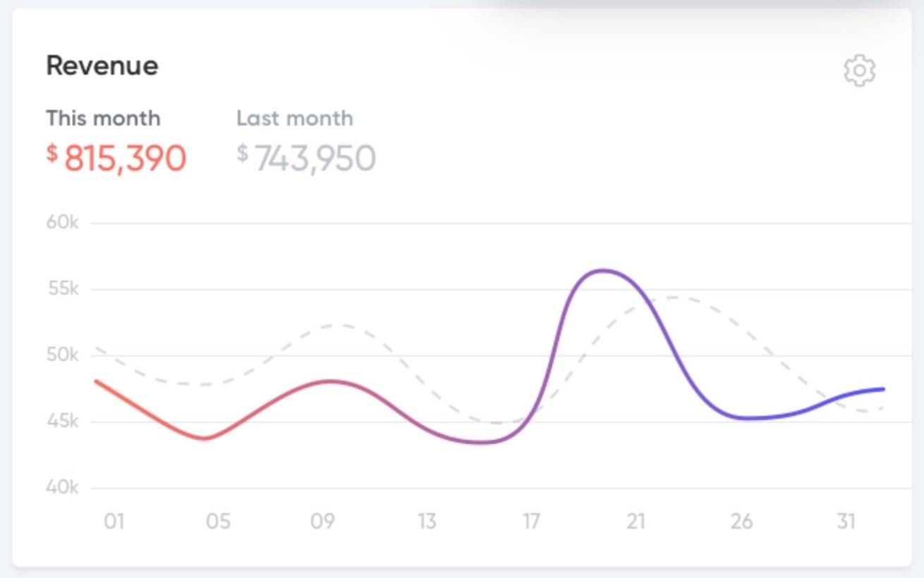Click the 45k y-axis label
Viewport: 924px width, 578px height.
tap(63, 422)
